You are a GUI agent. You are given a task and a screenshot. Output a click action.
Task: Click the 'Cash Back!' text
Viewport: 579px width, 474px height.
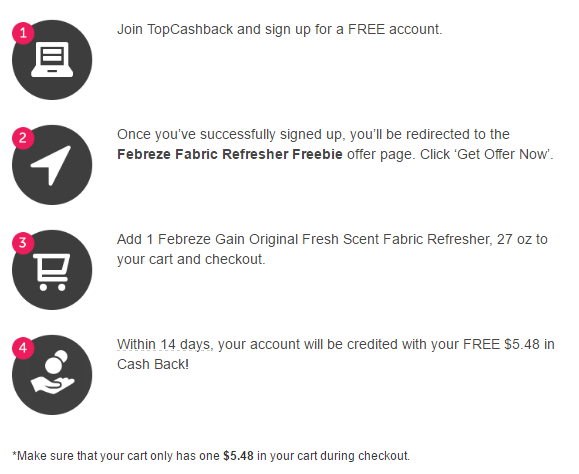(x=153, y=364)
